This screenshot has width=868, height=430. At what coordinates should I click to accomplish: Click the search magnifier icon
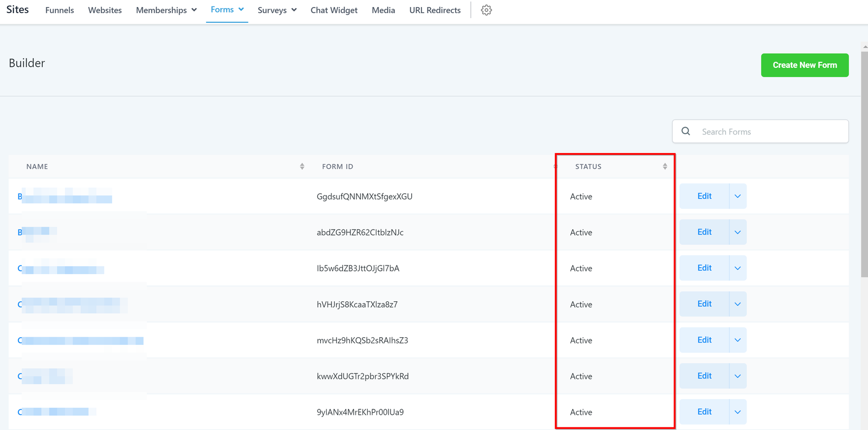(x=686, y=131)
